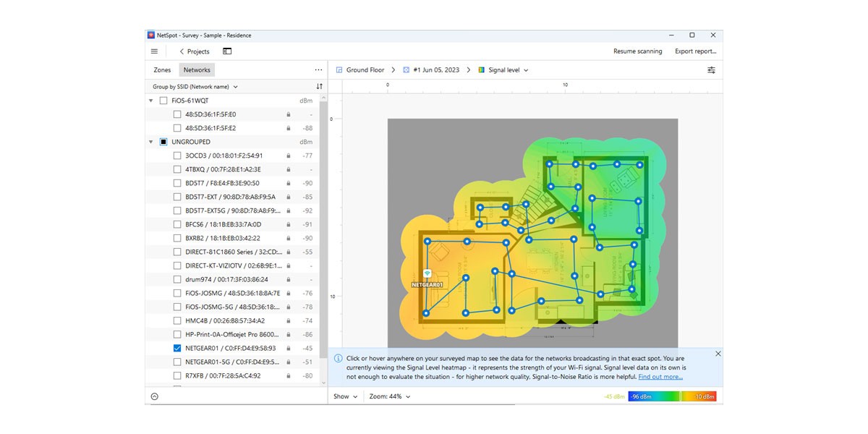Viewport: 868px width, 434px height.
Task: Switch to the Zones tab
Action: pyautogui.click(x=162, y=70)
